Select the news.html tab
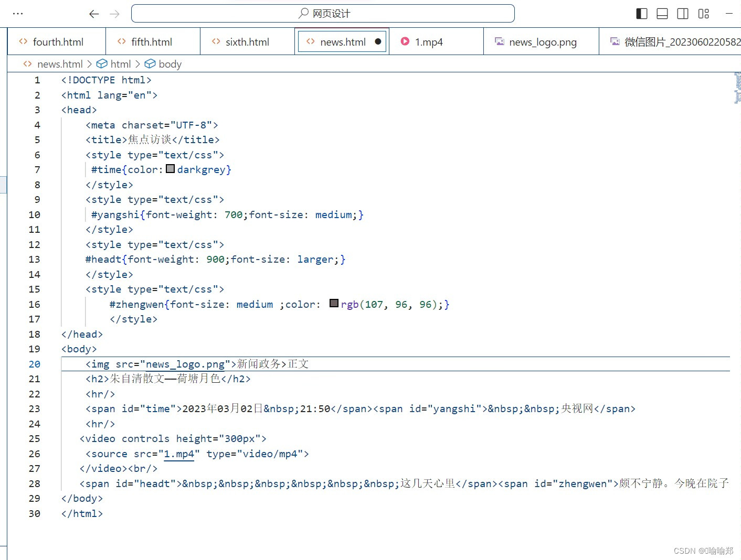 click(342, 42)
